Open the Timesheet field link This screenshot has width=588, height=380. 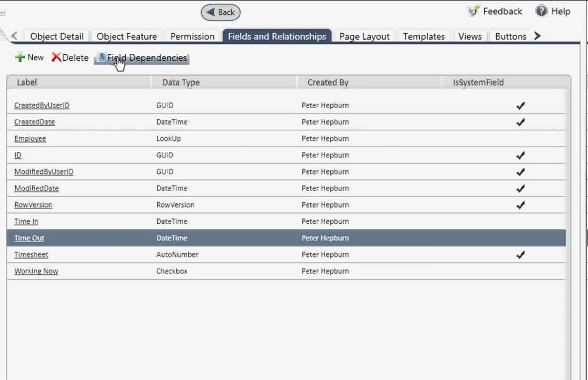tap(31, 254)
